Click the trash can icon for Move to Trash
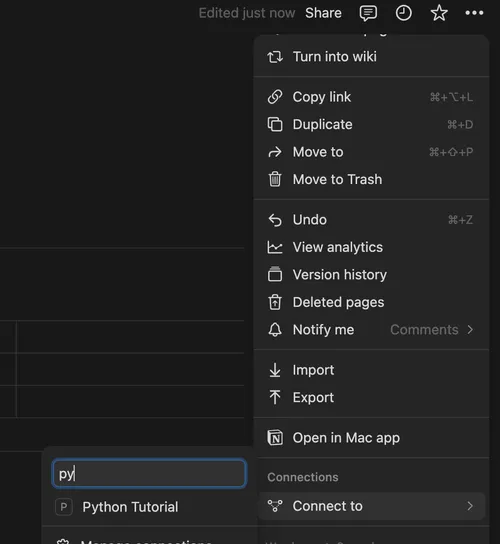The width and height of the screenshot is (500, 544). coord(275,179)
